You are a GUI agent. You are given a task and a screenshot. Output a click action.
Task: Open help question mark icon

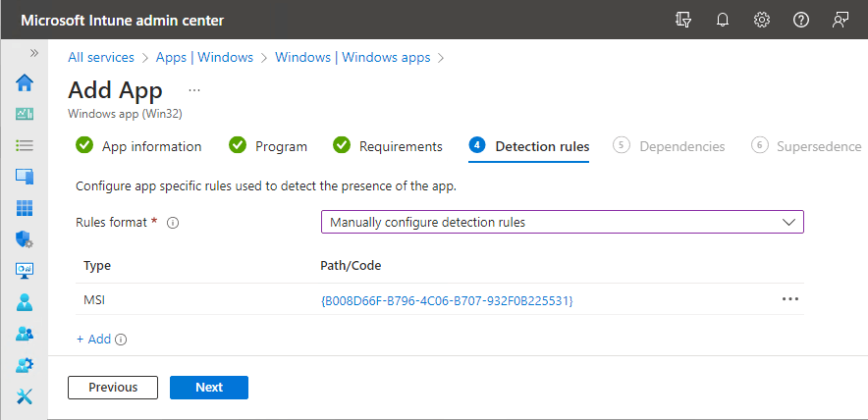point(801,21)
